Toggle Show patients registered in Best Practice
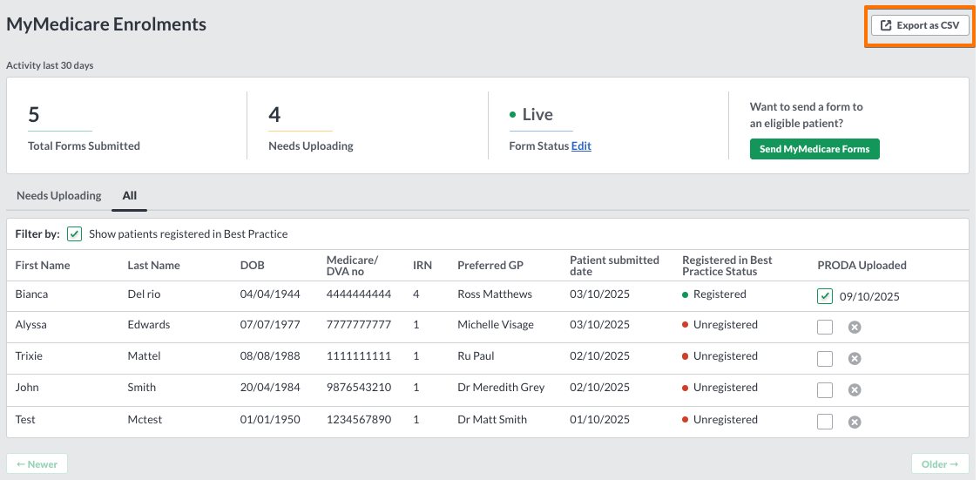980x480 pixels. click(75, 234)
